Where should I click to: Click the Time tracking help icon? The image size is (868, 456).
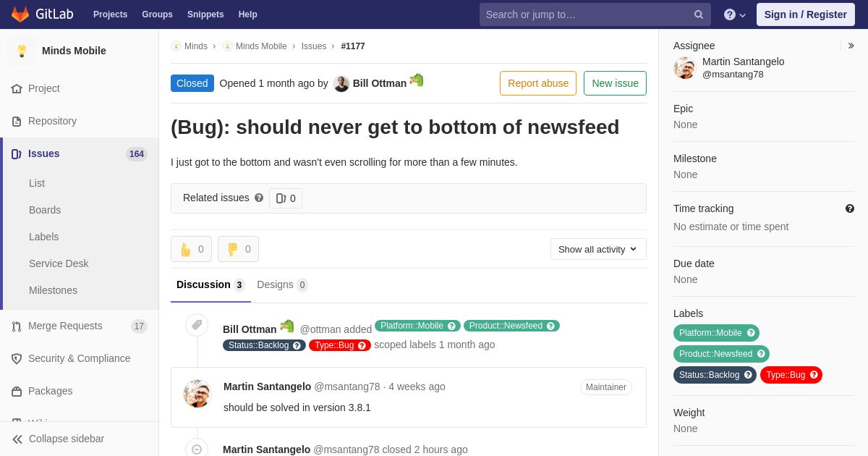850,208
